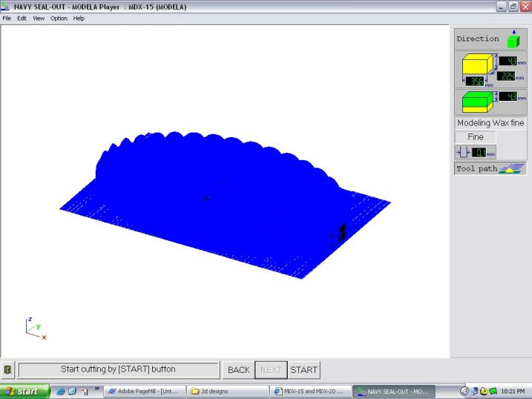Open the Windows Start menu
This screenshot has width=532, height=399.
coord(24,391)
